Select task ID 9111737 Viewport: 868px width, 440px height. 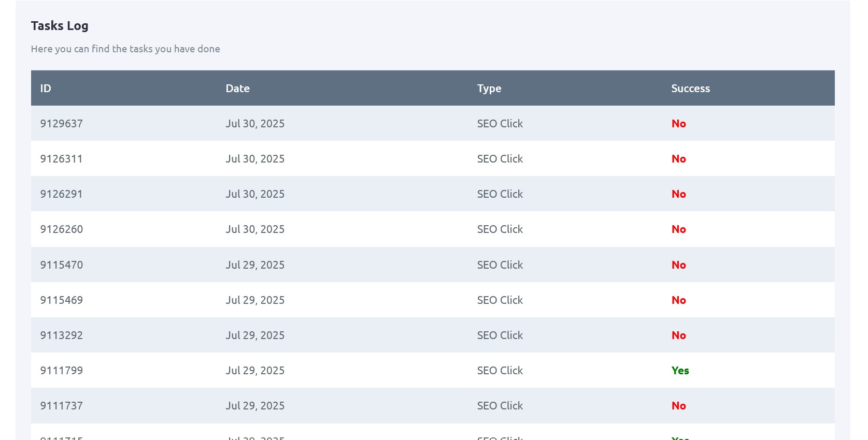tap(61, 406)
